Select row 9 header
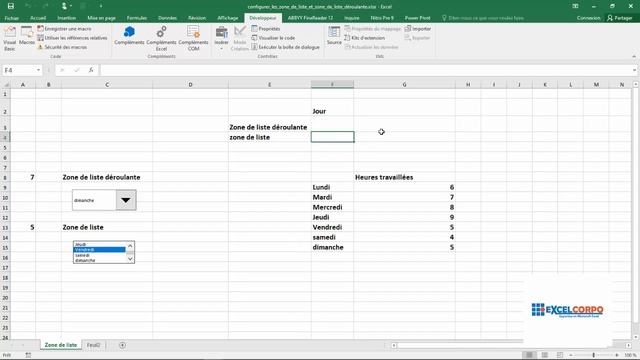 (x=5, y=187)
